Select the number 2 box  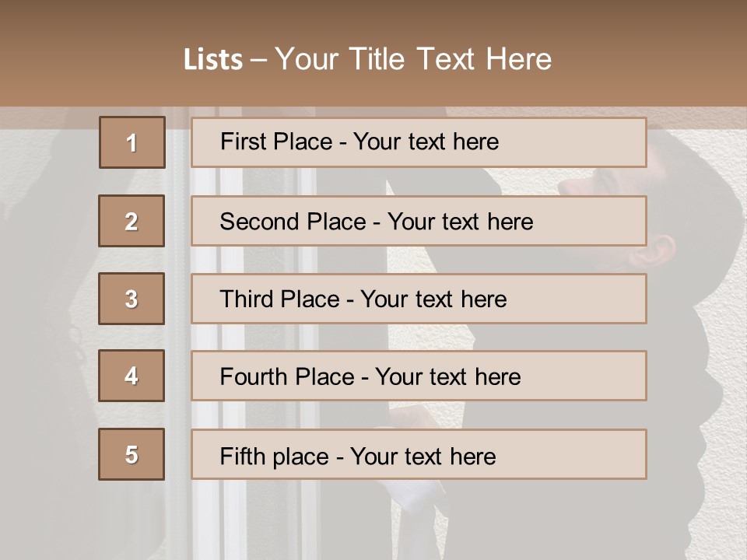[x=132, y=221]
